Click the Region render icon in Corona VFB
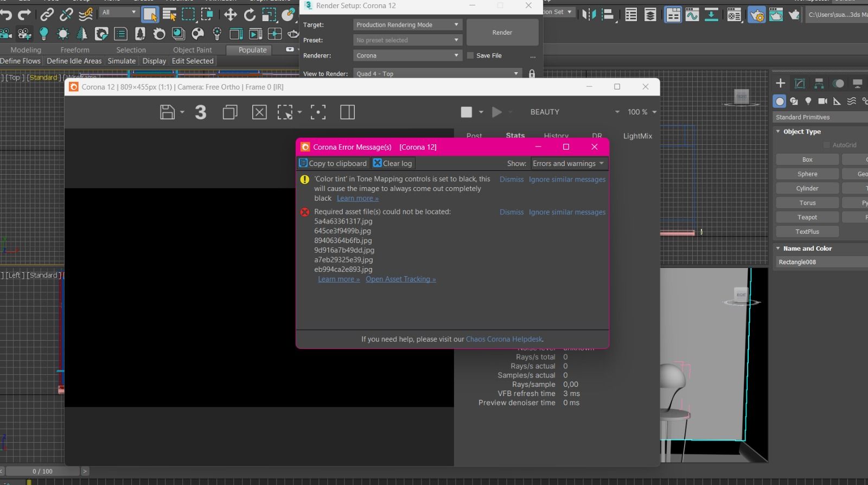The height and width of the screenshot is (485, 868). click(285, 112)
